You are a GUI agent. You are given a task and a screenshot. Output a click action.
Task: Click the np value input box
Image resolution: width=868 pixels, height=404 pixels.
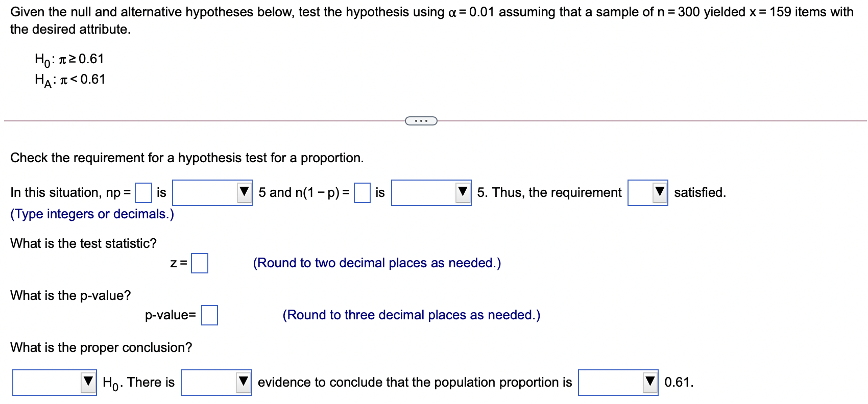pos(143,193)
